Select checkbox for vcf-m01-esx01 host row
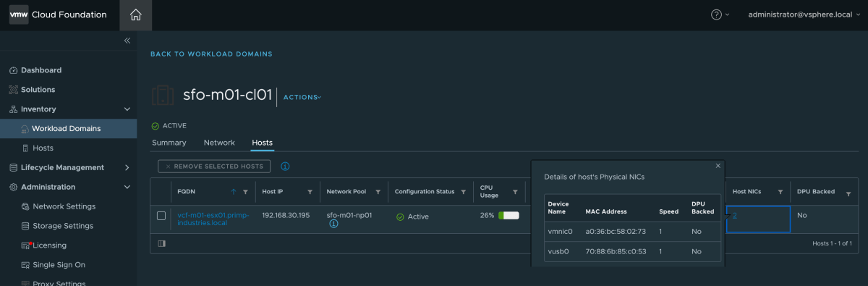868x286 pixels. [x=162, y=216]
